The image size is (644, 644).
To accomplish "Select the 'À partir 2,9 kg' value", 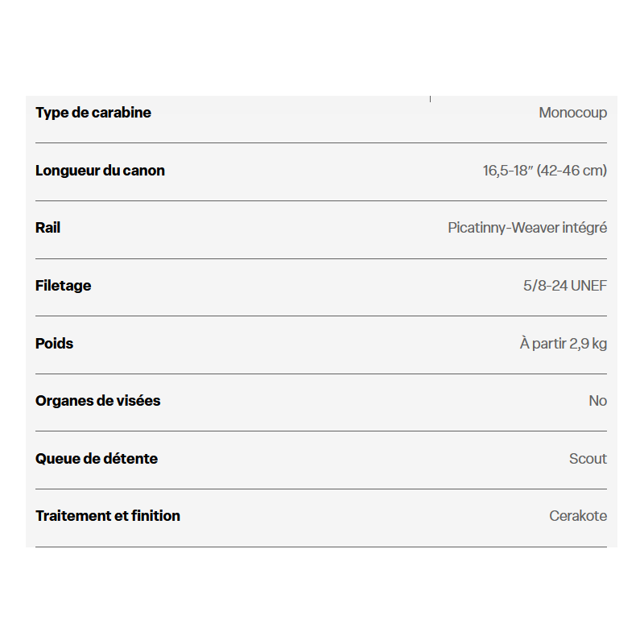I will click(x=563, y=343).
